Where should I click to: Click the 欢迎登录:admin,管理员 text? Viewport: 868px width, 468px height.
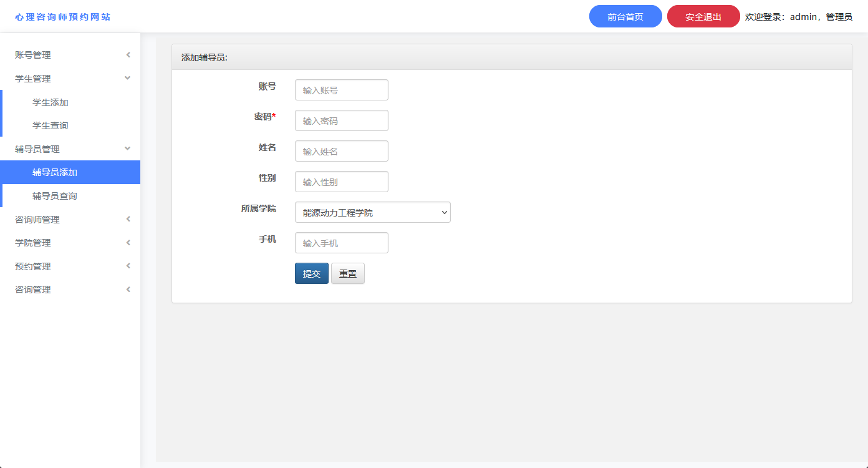[799, 17]
